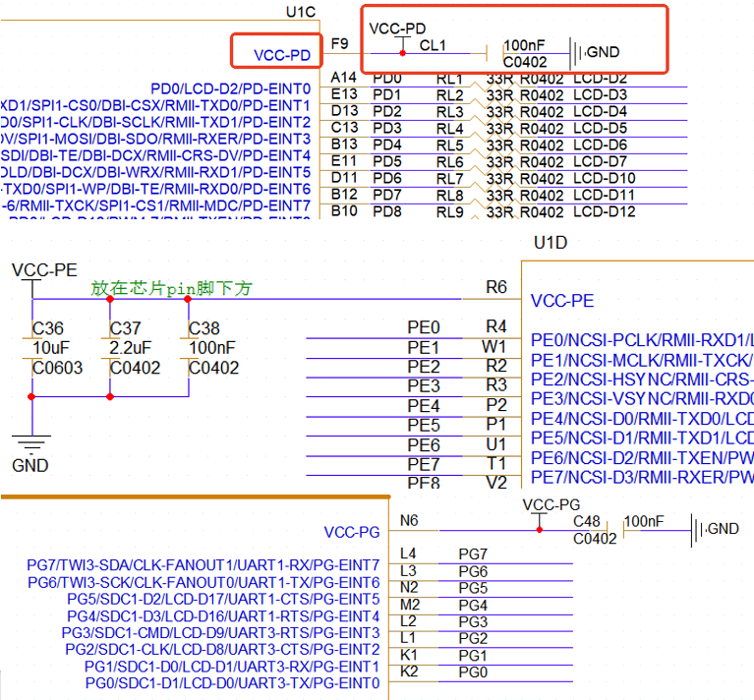Click the VCC-PD pin name in U1C
Screen dimensions: 754x700
(x=282, y=55)
